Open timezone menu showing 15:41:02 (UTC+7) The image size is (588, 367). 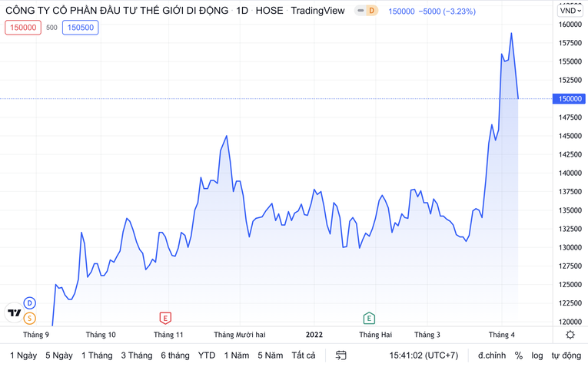[x=424, y=355]
